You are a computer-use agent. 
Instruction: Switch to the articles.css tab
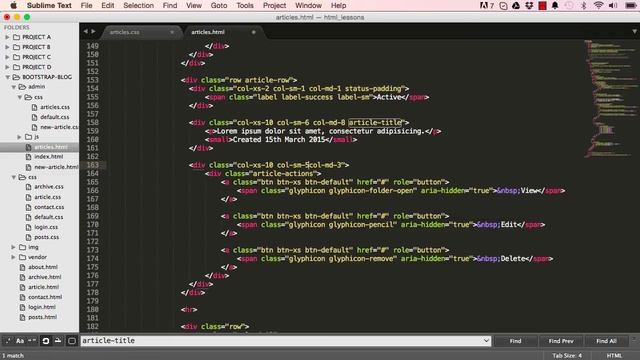[124, 32]
